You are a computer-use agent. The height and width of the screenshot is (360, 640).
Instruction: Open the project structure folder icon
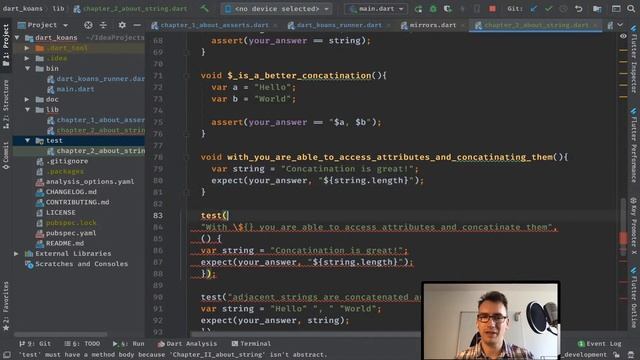coord(597,9)
